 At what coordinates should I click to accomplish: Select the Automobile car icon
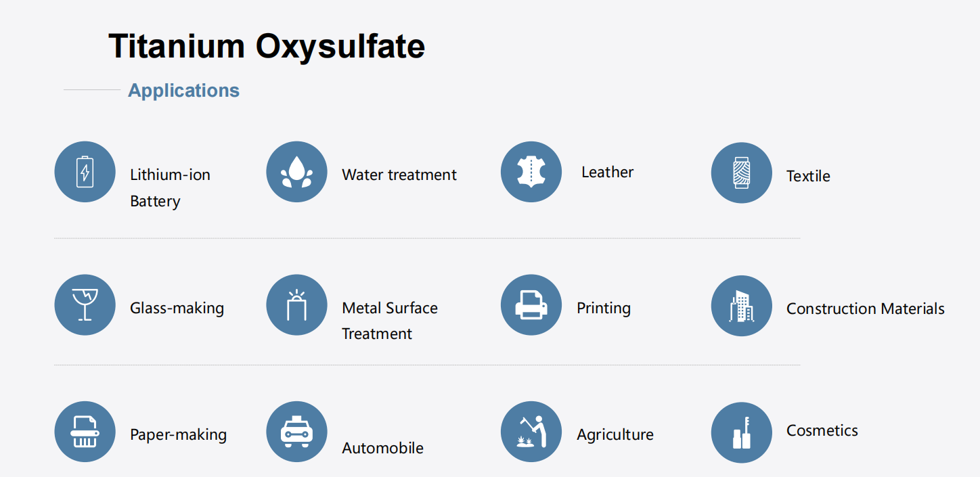coord(296,432)
